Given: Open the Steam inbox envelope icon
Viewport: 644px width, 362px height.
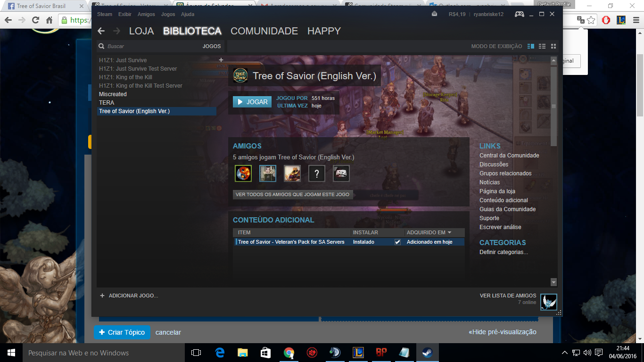Looking at the screenshot, I should click(434, 14).
